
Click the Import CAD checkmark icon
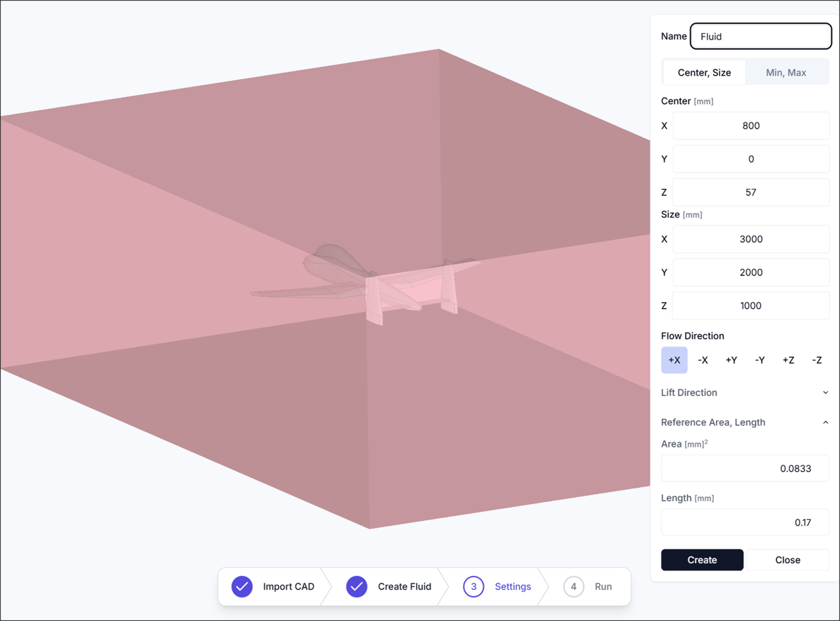click(242, 587)
